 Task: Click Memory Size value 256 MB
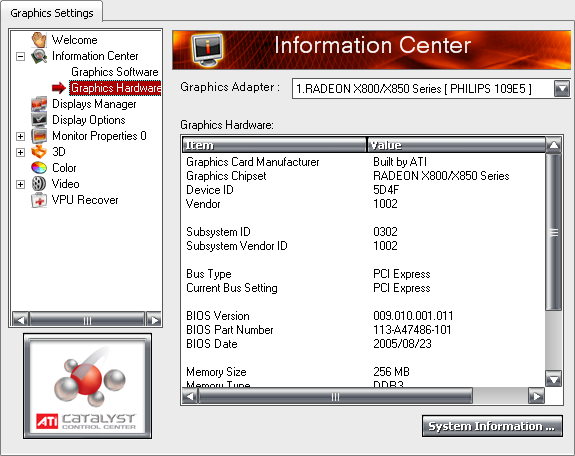(391, 372)
